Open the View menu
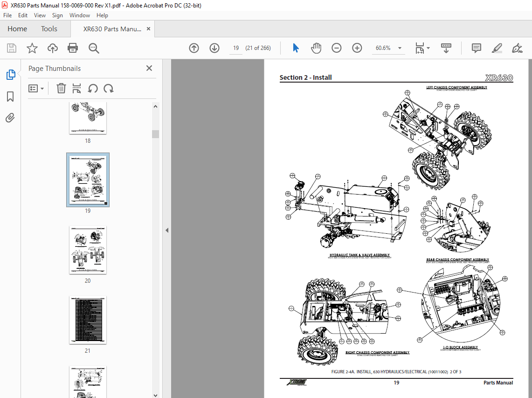Viewport: 532px width, 398px height. coord(40,15)
